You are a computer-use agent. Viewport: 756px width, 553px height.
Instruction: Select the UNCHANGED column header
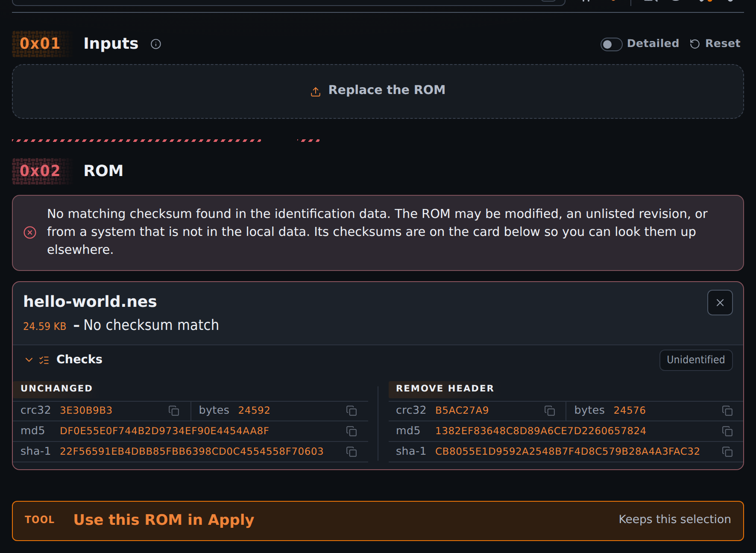pos(56,388)
